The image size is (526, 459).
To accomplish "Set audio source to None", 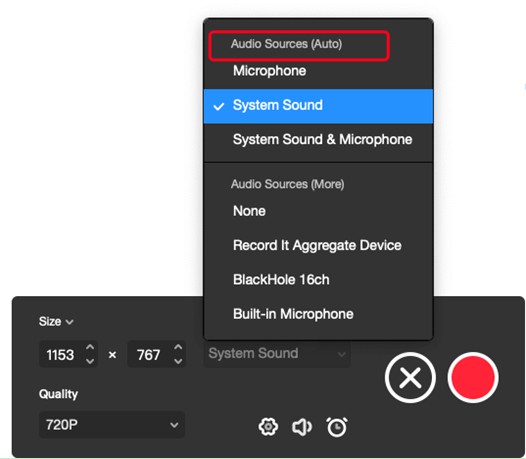I will (318, 211).
